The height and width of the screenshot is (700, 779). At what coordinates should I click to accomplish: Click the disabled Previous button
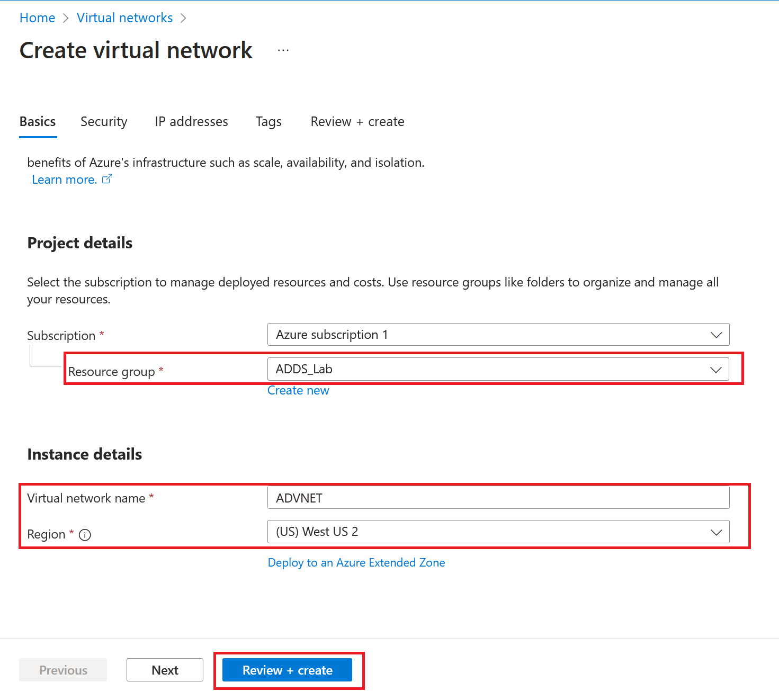pyautogui.click(x=63, y=670)
